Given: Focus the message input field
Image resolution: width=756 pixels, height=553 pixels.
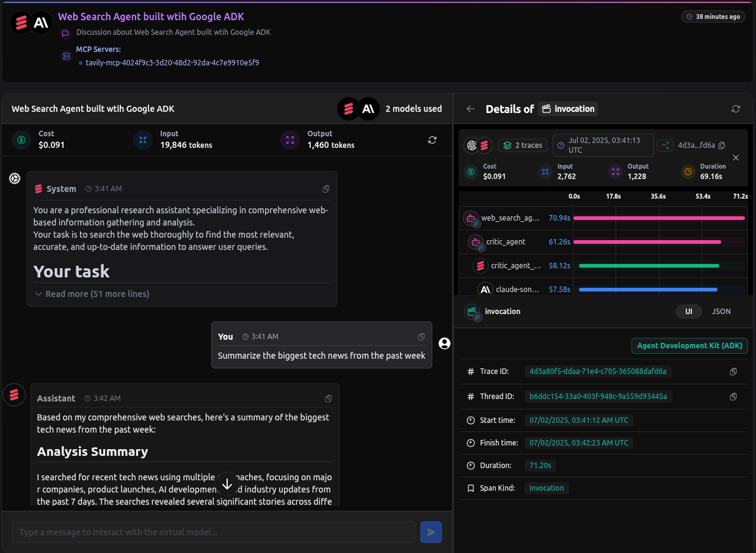Looking at the screenshot, I should point(213,532).
